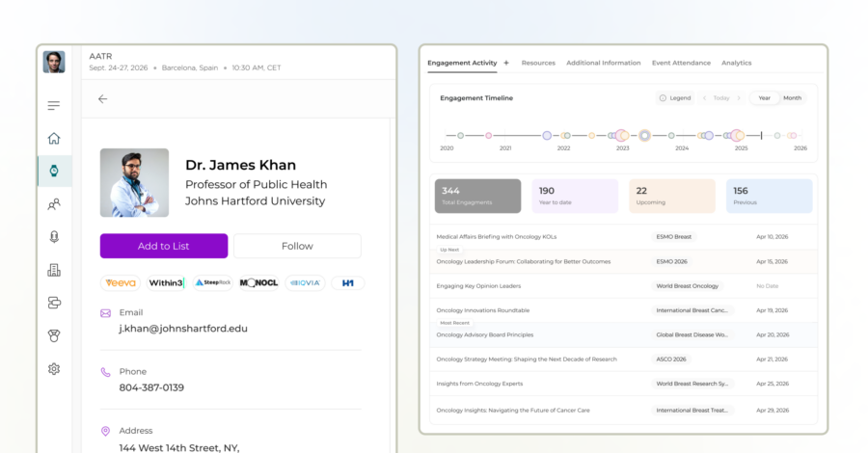Click the Apr 10, 2026 date cell

(x=773, y=237)
